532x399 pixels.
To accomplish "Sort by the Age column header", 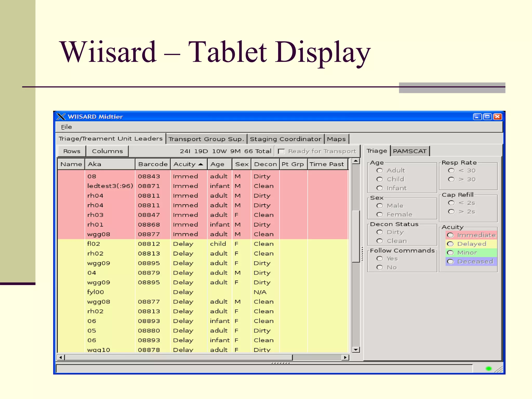I will point(220,164).
